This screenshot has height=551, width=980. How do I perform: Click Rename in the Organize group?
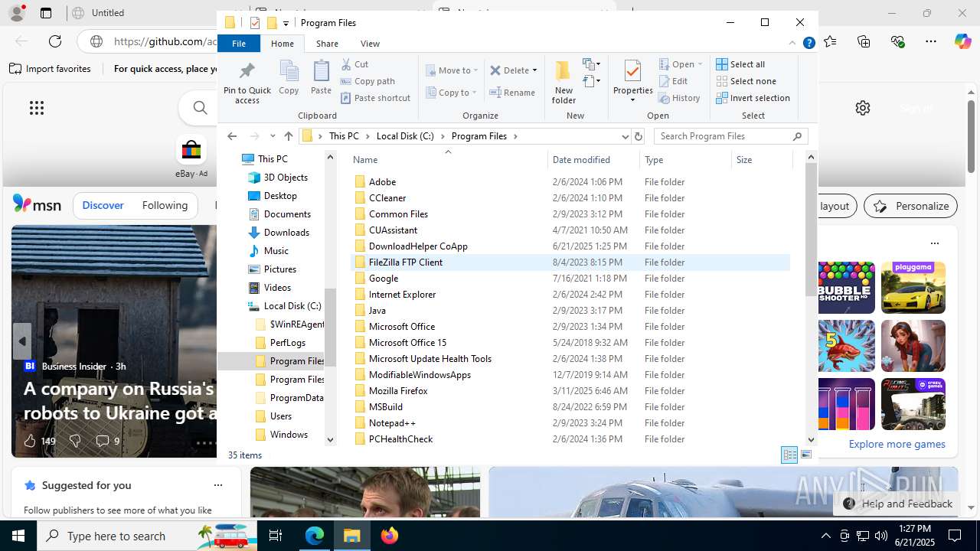coord(512,93)
